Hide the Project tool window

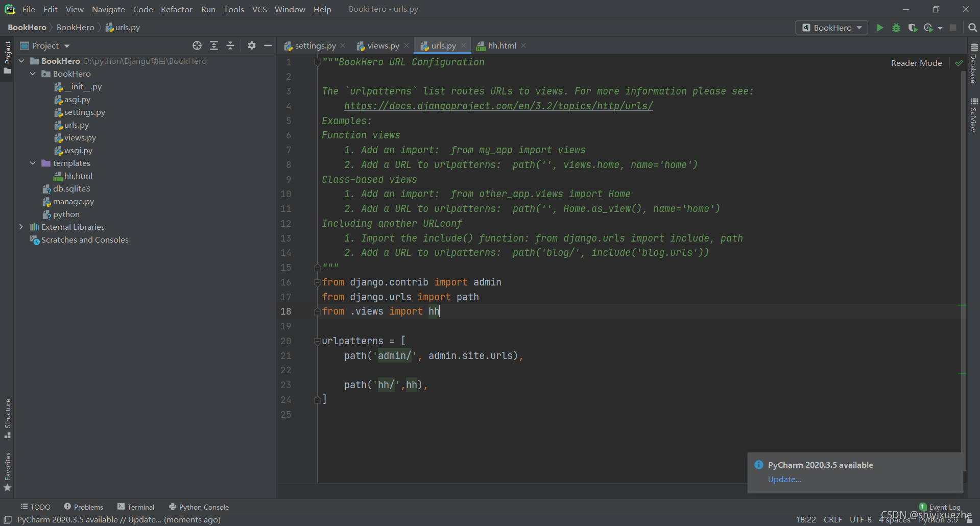(x=268, y=45)
